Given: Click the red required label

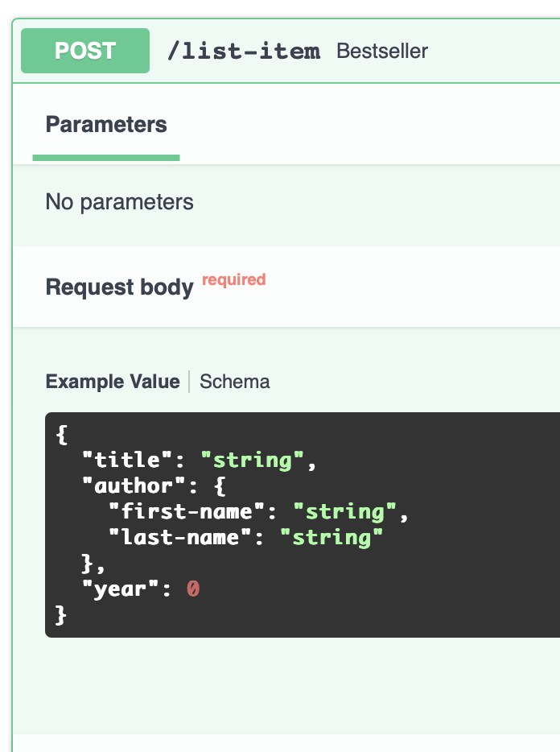Looking at the screenshot, I should (233, 279).
